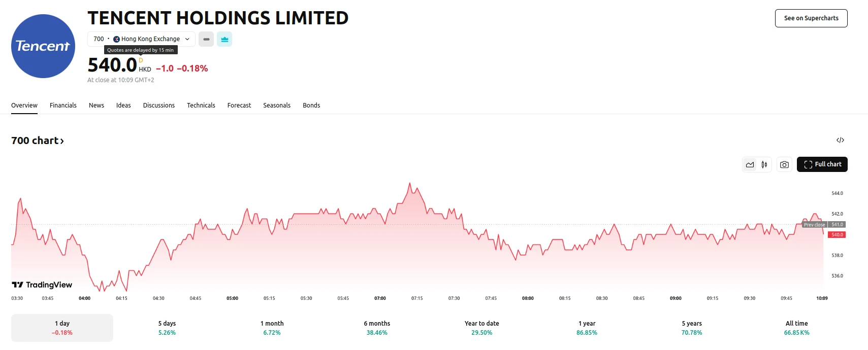Click the TradingView logo on chart
The image size is (868, 350).
click(42, 285)
